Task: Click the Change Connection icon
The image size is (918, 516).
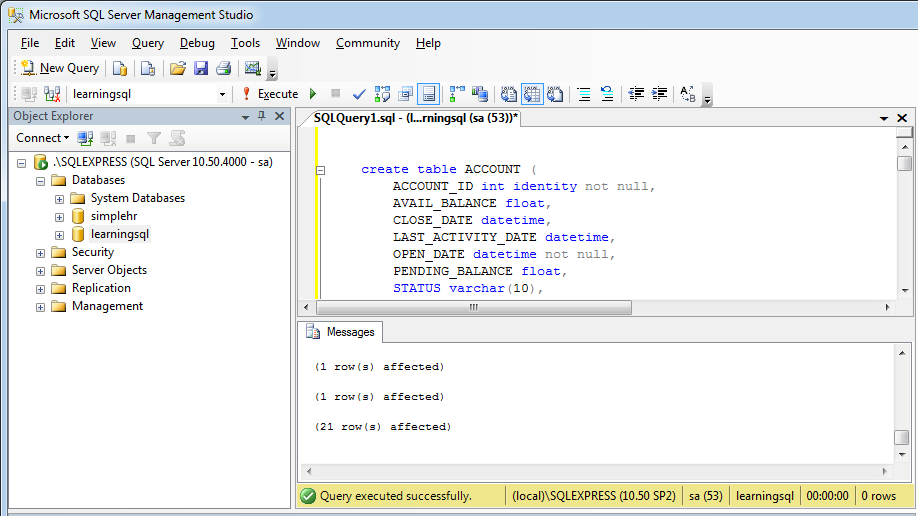Action: [x=52, y=94]
